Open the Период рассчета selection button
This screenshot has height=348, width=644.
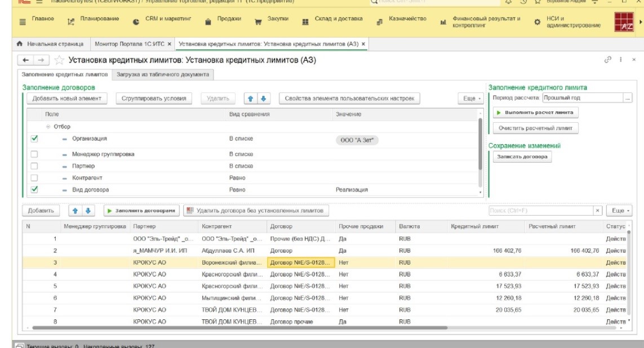[x=627, y=98]
